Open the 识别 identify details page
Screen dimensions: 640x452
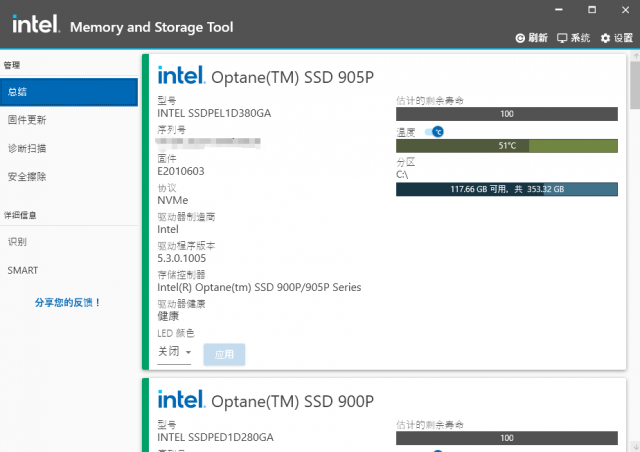(x=69, y=242)
